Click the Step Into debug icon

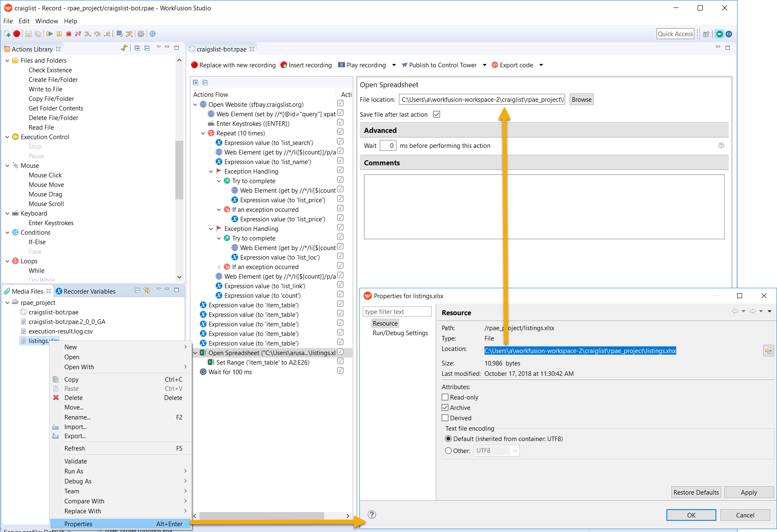88,34
